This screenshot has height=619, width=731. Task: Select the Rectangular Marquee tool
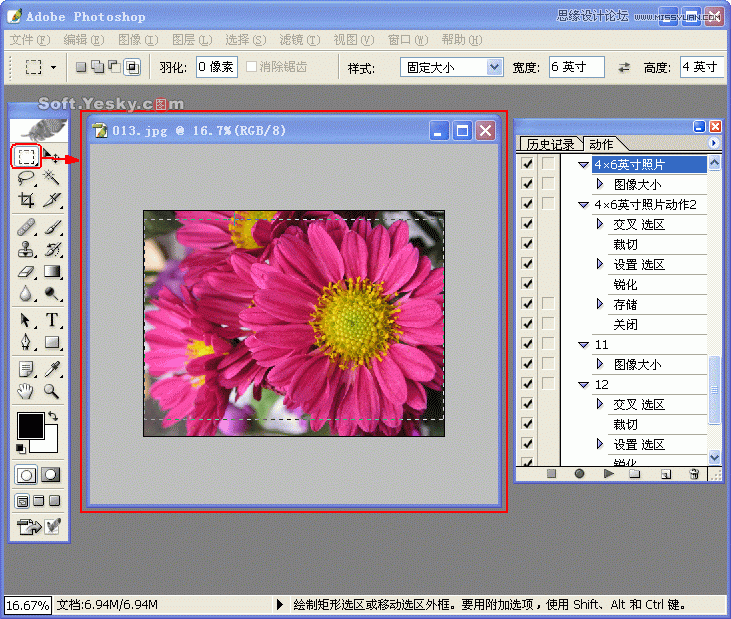click(26, 156)
